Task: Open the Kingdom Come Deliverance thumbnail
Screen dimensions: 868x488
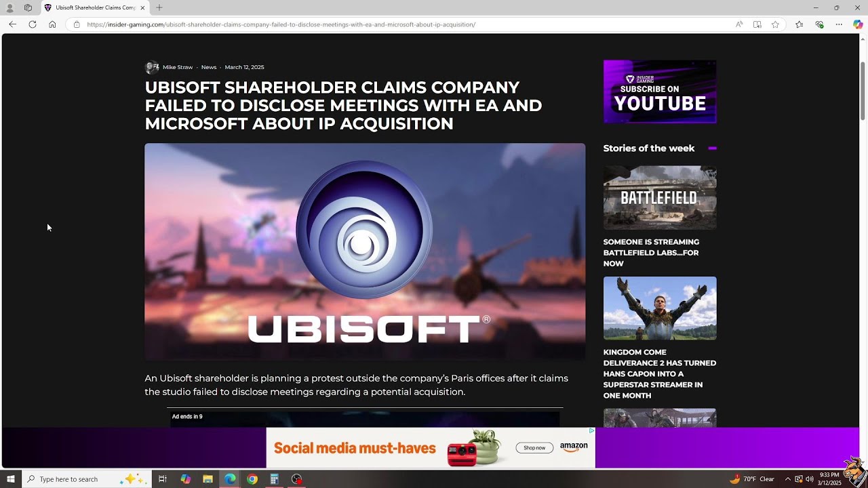Action: (x=660, y=308)
